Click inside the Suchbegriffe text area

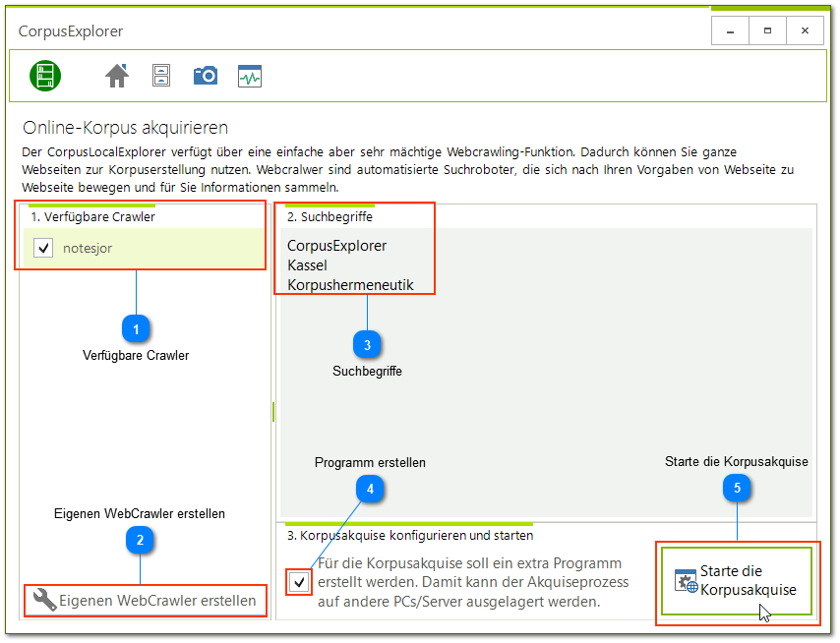[x=546, y=373]
